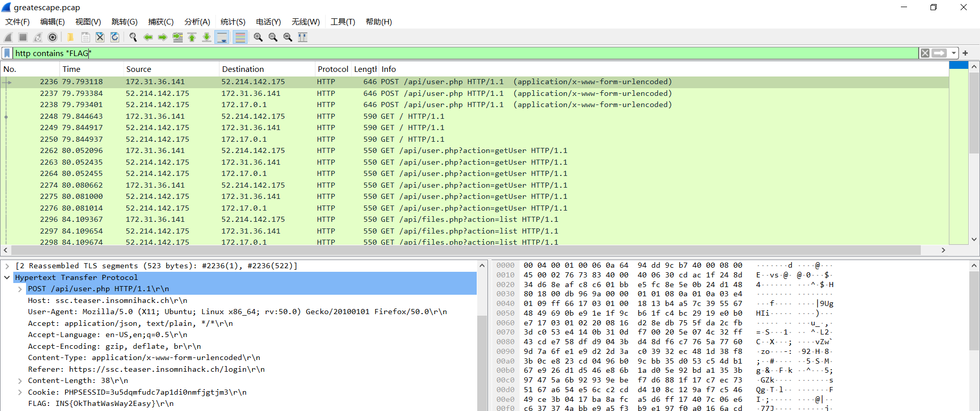
Task: Apply display filter arrow button
Action: point(939,53)
